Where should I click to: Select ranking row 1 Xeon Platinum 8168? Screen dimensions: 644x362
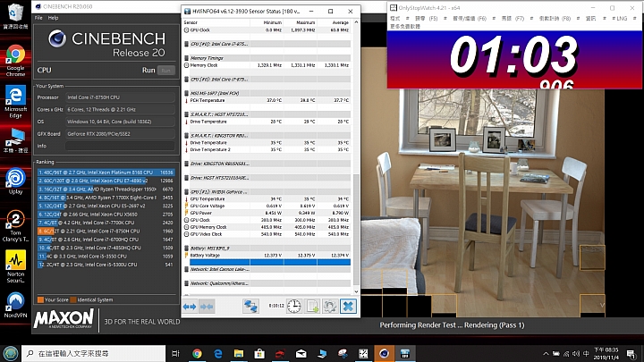tap(106, 173)
